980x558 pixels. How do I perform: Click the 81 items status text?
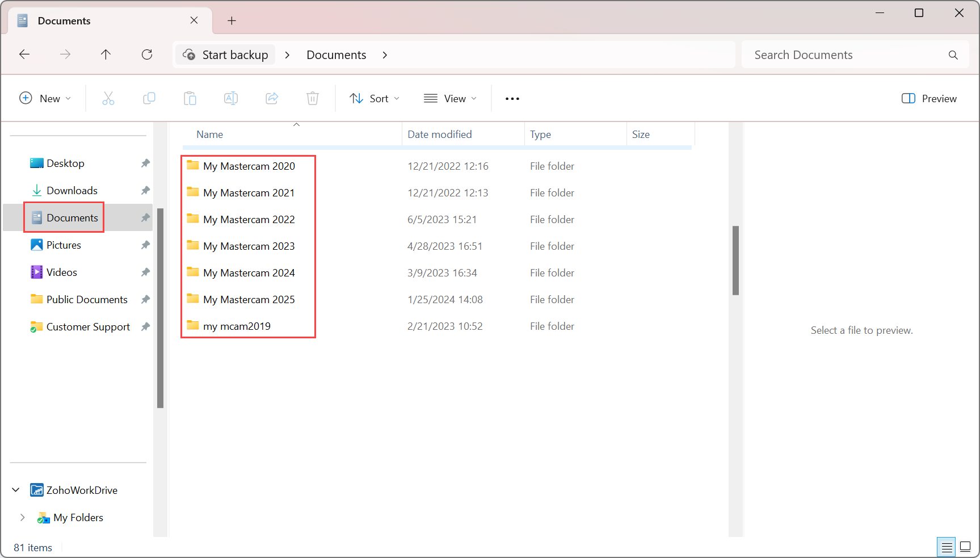pyautogui.click(x=33, y=548)
